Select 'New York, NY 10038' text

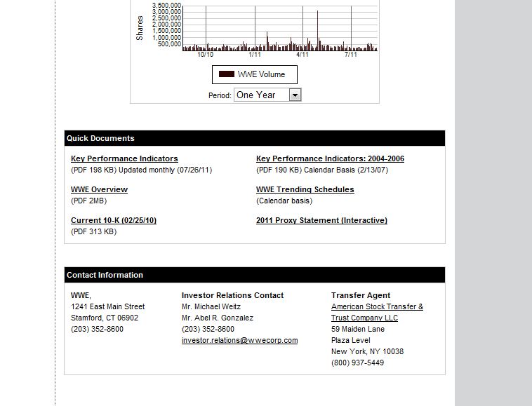pos(368,351)
